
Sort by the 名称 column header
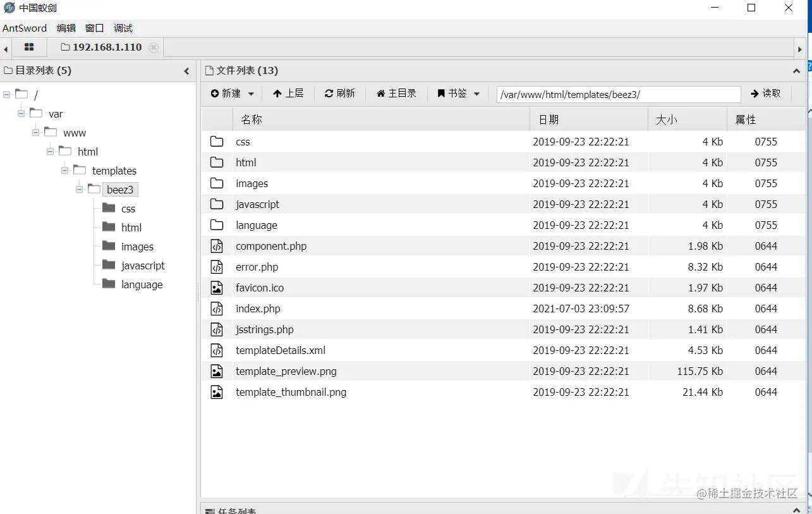click(x=381, y=119)
